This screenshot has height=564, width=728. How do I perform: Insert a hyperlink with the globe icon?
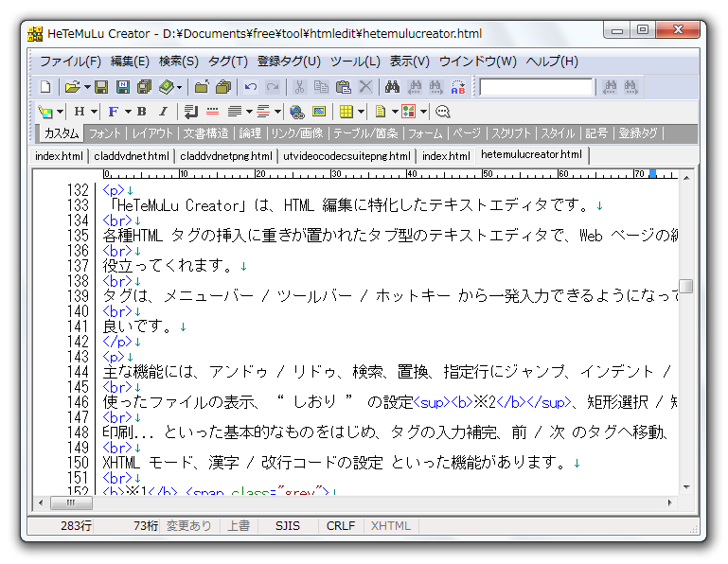296,112
